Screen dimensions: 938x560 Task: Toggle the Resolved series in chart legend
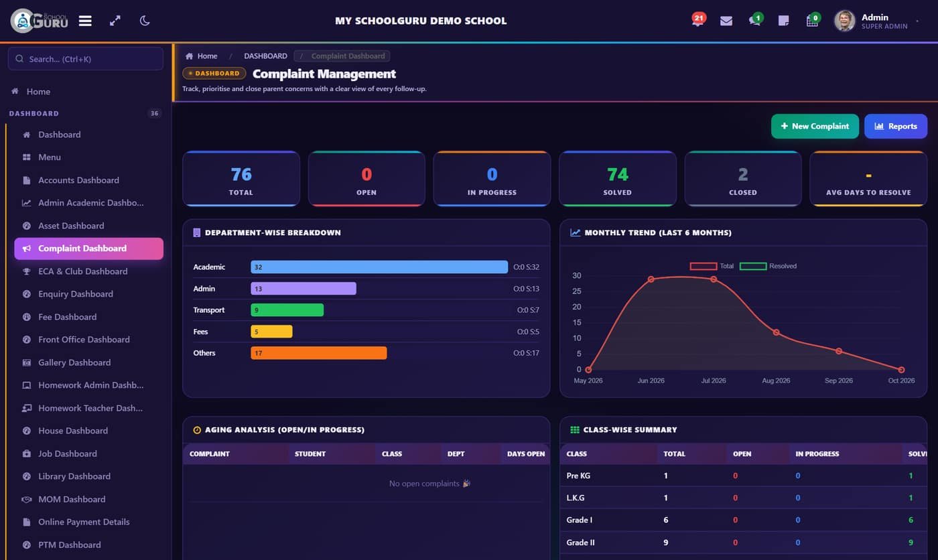pyautogui.click(x=768, y=266)
